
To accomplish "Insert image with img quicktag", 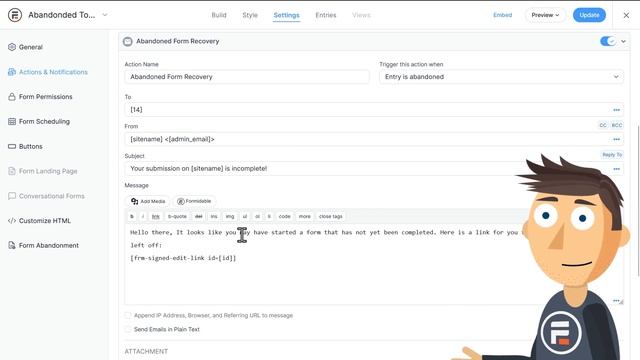I will pyautogui.click(x=230, y=216).
